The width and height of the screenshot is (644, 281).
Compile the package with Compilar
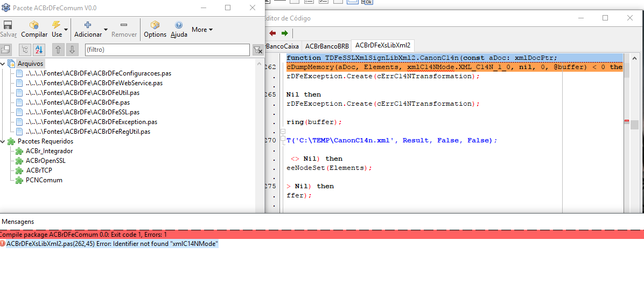point(34,30)
